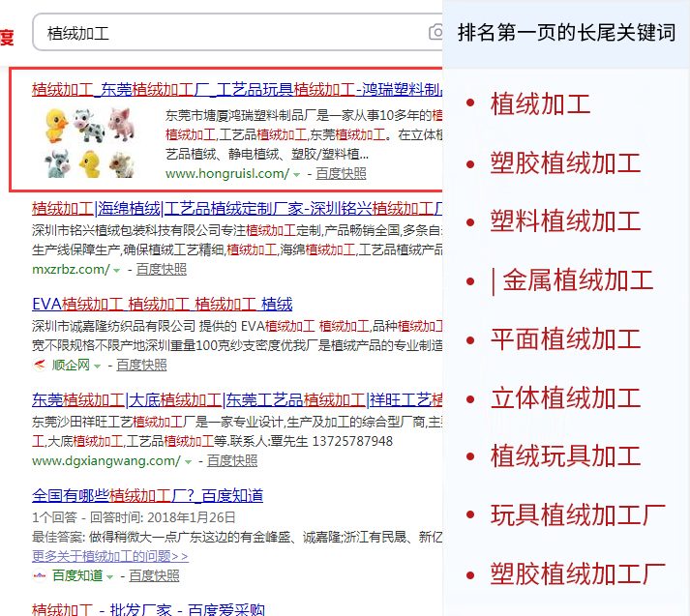690x616 pixels.
Task: Open 全国有哪些植绒加工厂? 百度知道 result
Action: pyautogui.click(x=147, y=496)
